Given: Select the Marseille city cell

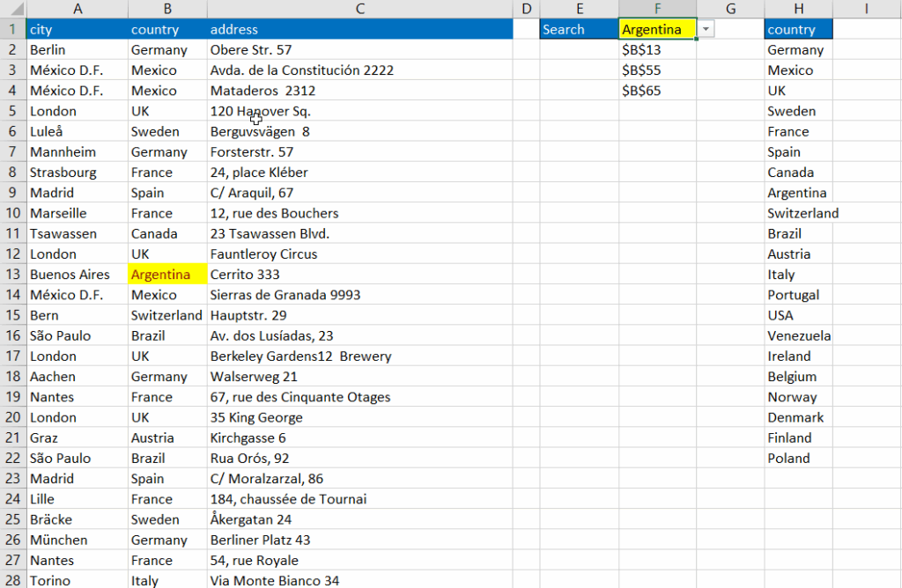Looking at the screenshot, I should click(x=78, y=213).
